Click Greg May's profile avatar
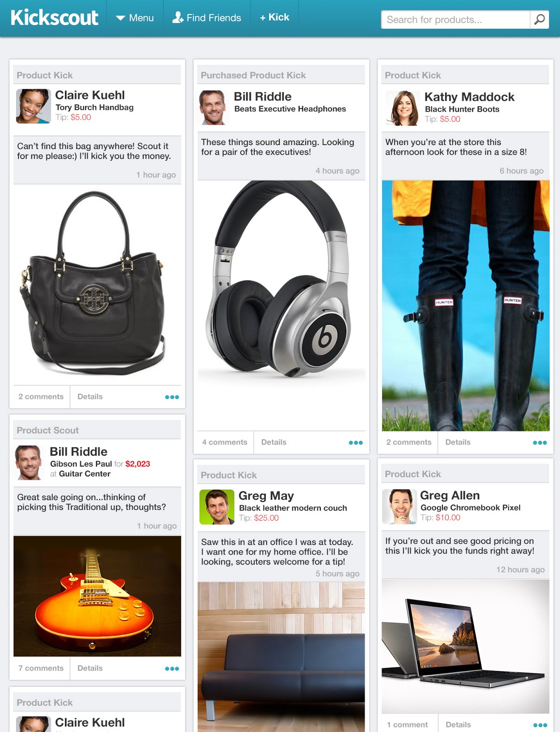This screenshot has height=732, width=560. (217, 507)
